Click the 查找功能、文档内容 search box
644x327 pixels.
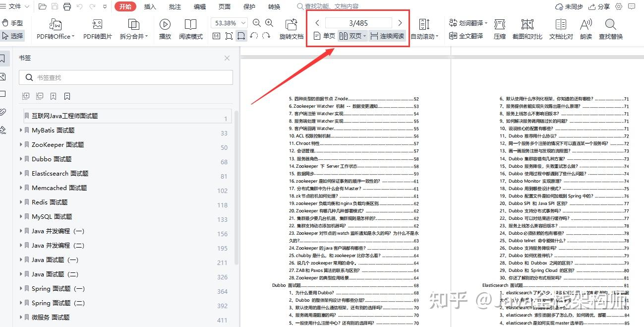[x=328, y=6]
